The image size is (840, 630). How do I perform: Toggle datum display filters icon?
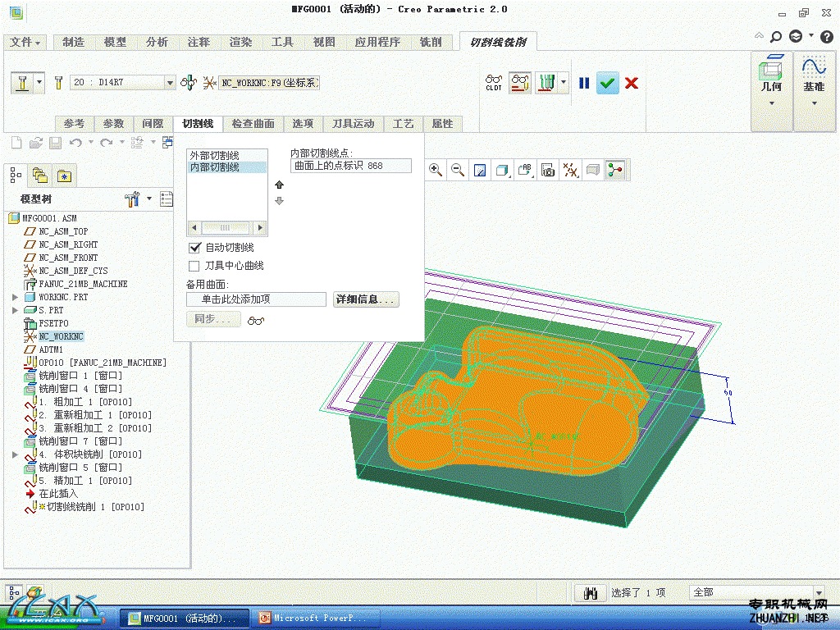point(570,171)
